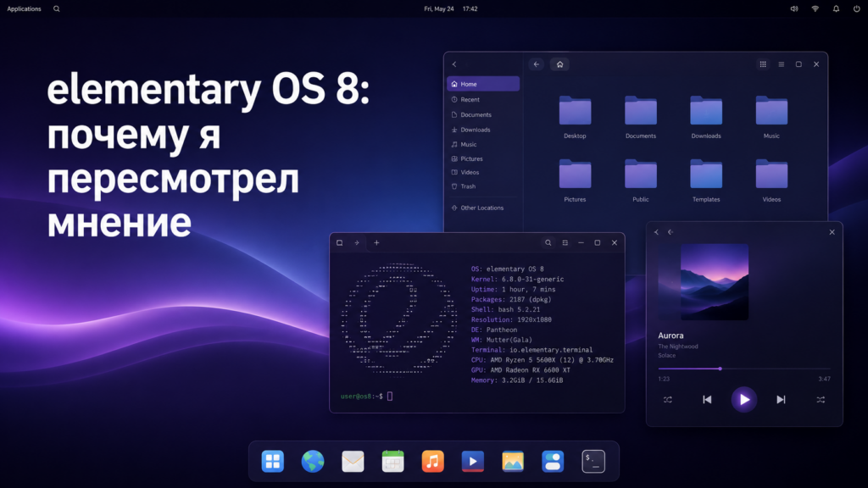Toggle repeat in music player
The image size is (868, 488).
click(668, 400)
